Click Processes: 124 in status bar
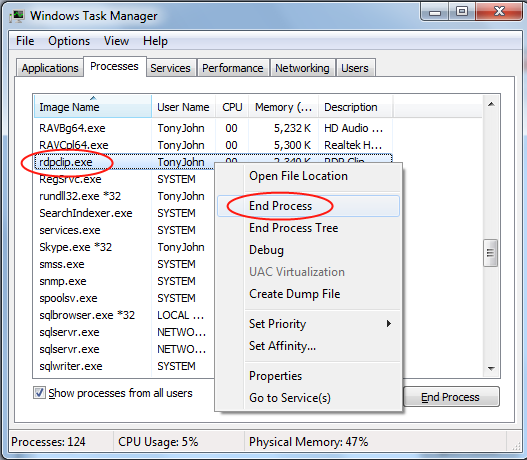The height and width of the screenshot is (460, 527). (48, 442)
